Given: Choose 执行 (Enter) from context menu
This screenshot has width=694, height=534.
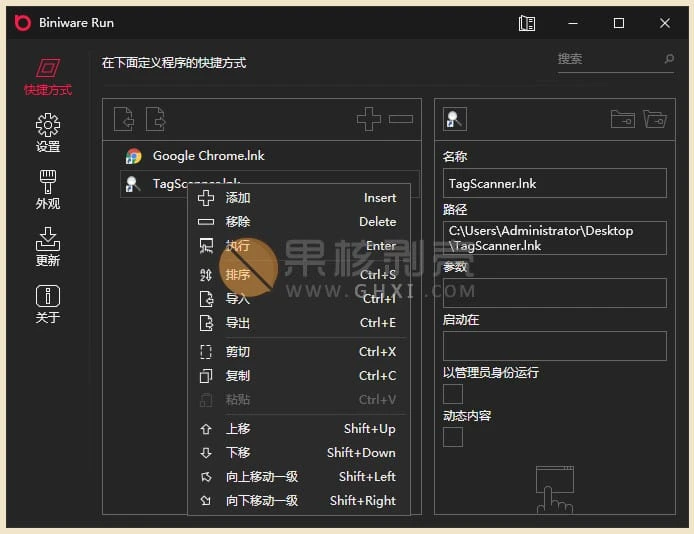Looking at the screenshot, I should click(299, 246).
